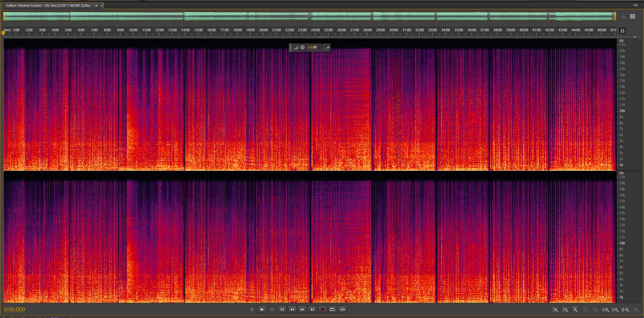Click the Rewind button

(292, 310)
